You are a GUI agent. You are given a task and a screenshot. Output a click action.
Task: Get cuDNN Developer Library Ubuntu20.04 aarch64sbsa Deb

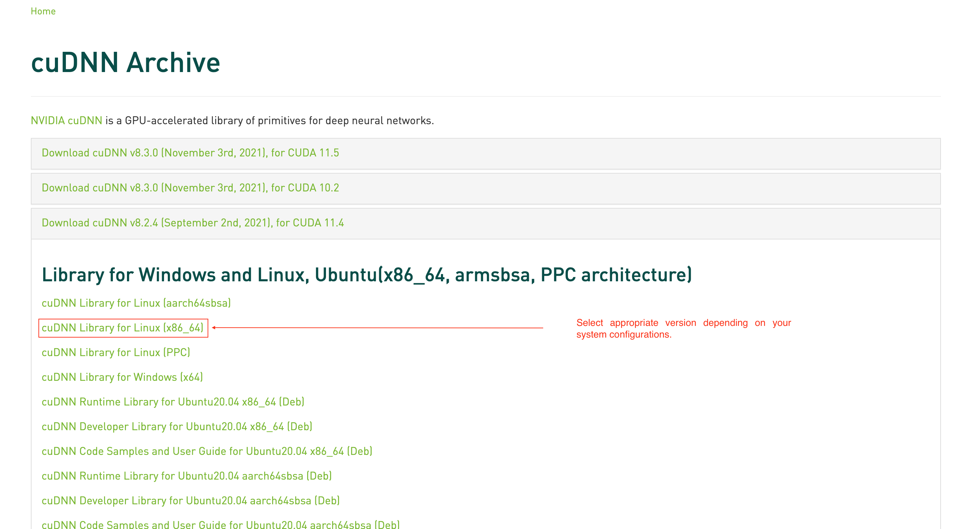click(x=190, y=501)
